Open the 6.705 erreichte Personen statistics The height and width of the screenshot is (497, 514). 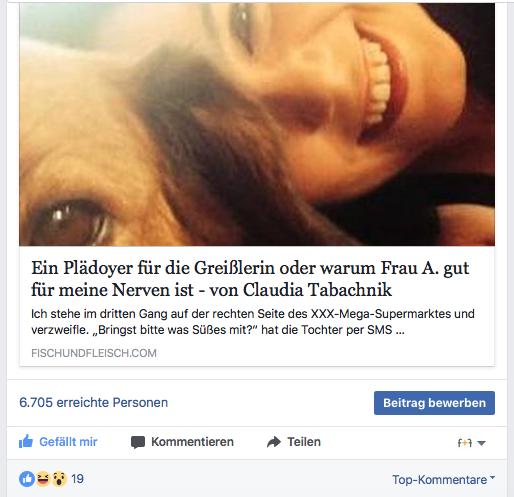(x=93, y=403)
